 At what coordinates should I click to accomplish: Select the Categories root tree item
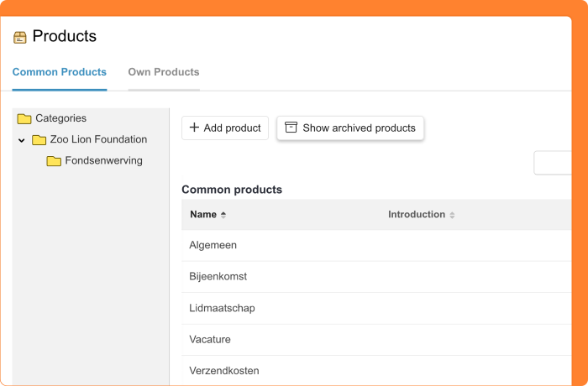pyautogui.click(x=60, y=118)
